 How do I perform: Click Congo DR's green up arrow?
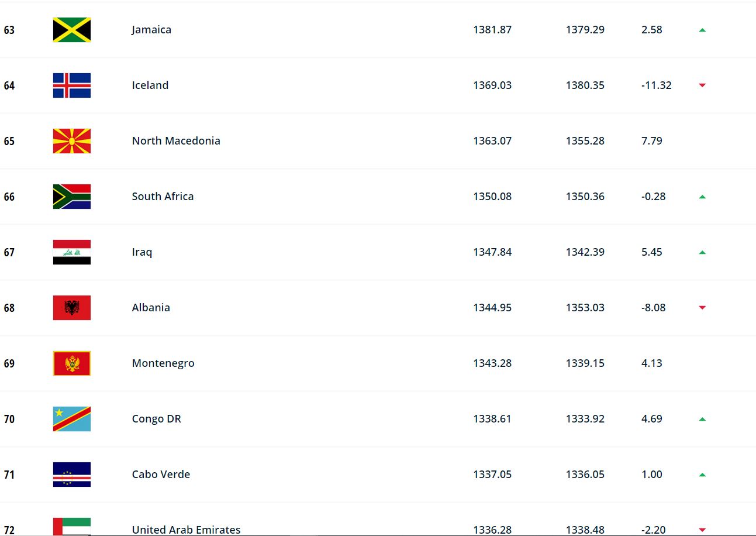702,419
